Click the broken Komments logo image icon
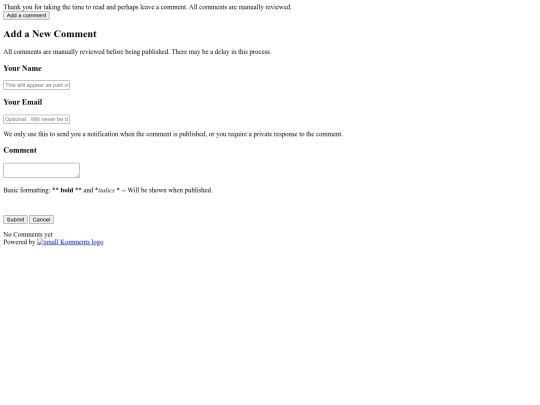The image size is (540, 405). (40, 242)
